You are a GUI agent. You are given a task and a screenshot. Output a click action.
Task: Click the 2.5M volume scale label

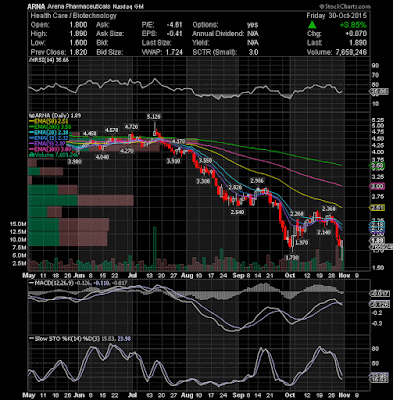point(19,263)
